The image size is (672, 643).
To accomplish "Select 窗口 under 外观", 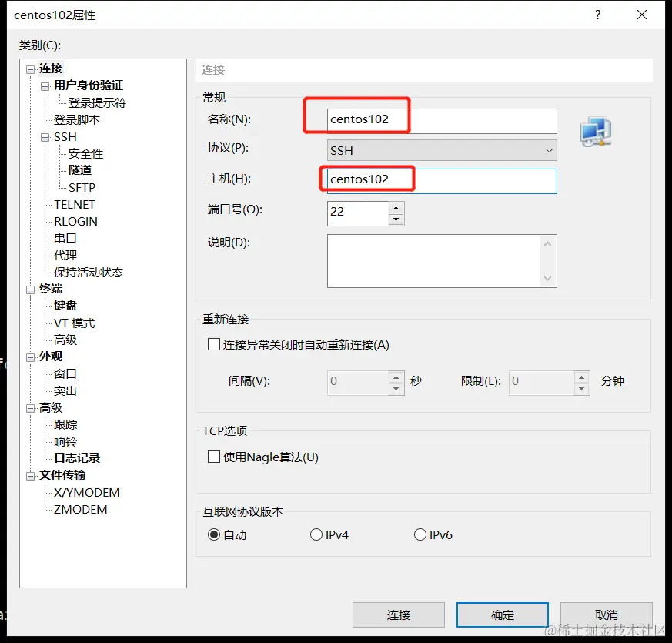I will pos(65,373).
